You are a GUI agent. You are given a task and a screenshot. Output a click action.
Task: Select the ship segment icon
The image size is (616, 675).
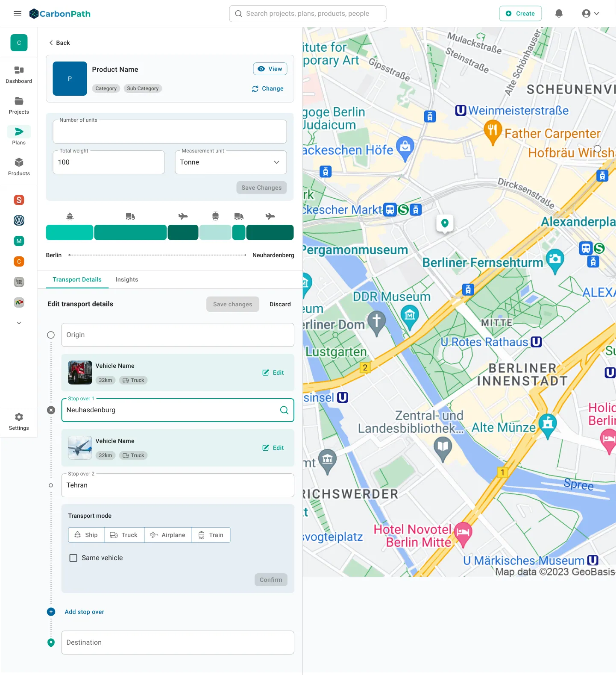click(x=70, y=216)
